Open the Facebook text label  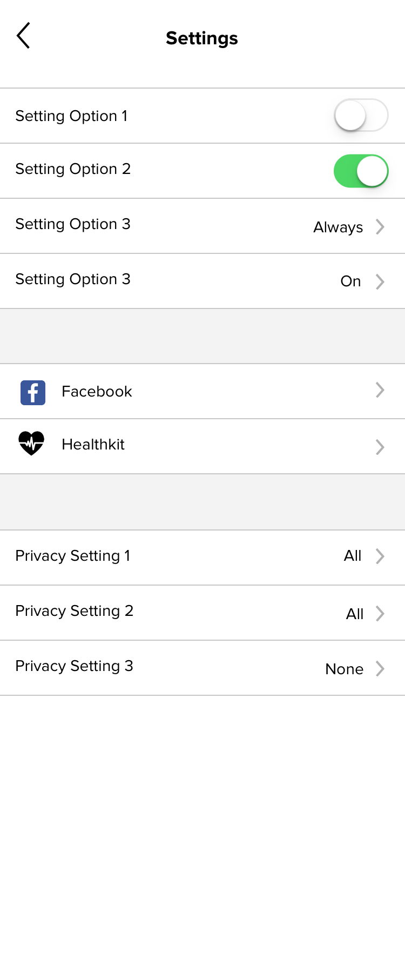tap(97, 391)
